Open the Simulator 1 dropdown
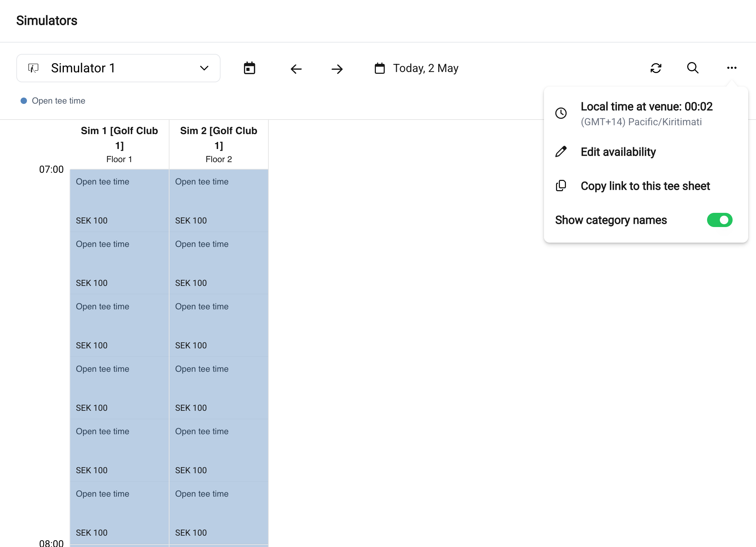Viewport: 756px width, 547px height. pyautogui.click(x=118, y=68)
